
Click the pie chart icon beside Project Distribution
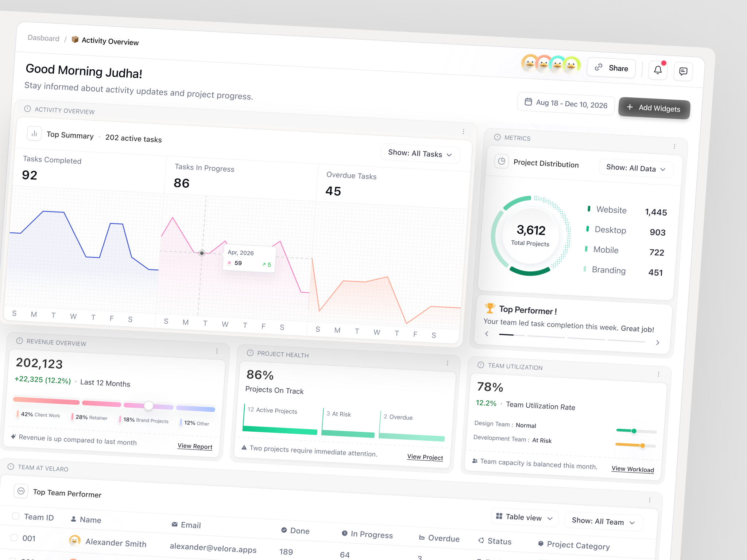pos(502,162)
